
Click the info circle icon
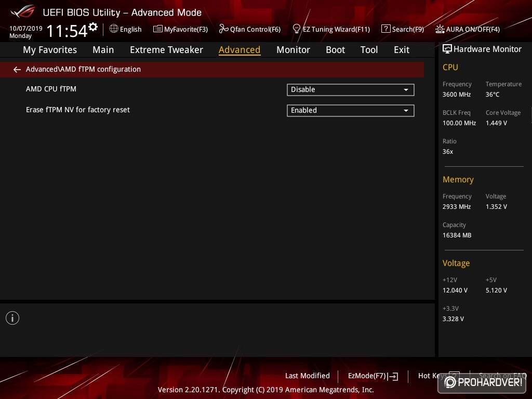tap(12, 318)
